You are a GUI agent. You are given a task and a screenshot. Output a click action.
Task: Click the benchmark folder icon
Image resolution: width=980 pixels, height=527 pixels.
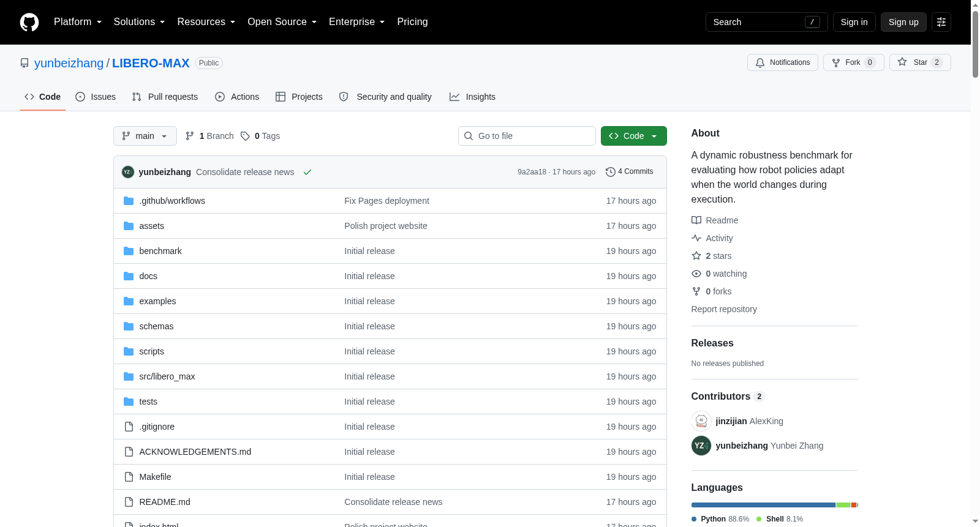(129, 251)
